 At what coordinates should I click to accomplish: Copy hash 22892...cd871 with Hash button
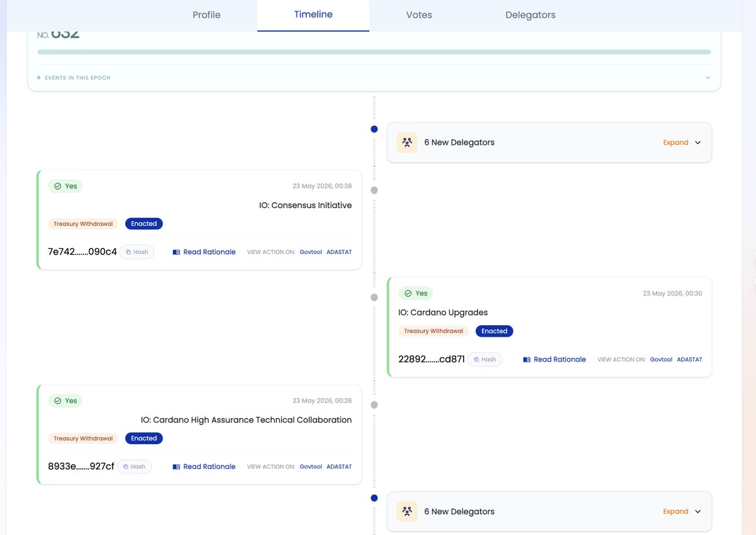tap(484, 359)
